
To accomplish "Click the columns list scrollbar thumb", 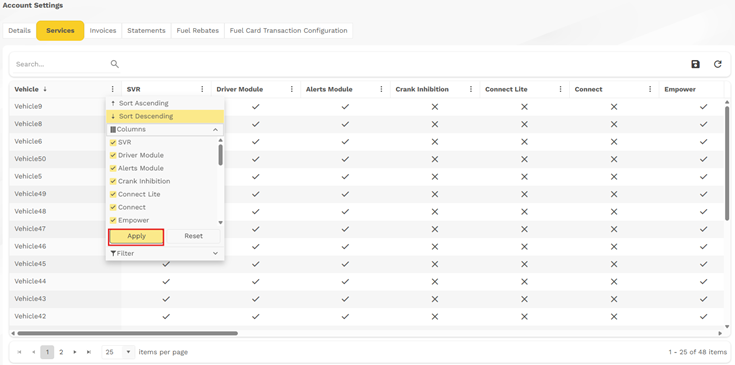I will coord(220,155).
